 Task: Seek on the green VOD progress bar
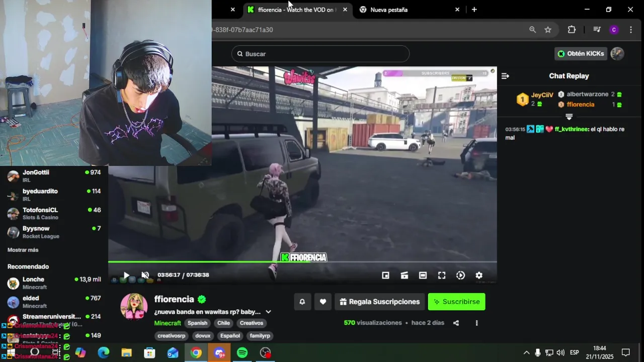302,261
